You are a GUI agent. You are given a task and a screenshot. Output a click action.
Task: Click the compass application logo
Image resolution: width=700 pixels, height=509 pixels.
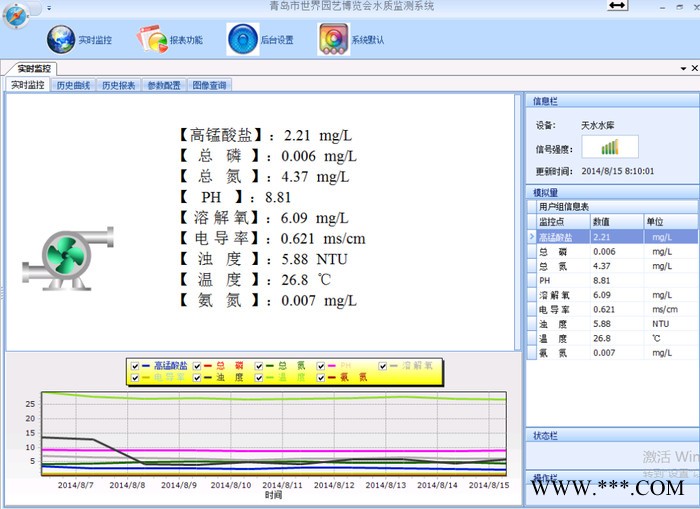(x=17, y=15)
